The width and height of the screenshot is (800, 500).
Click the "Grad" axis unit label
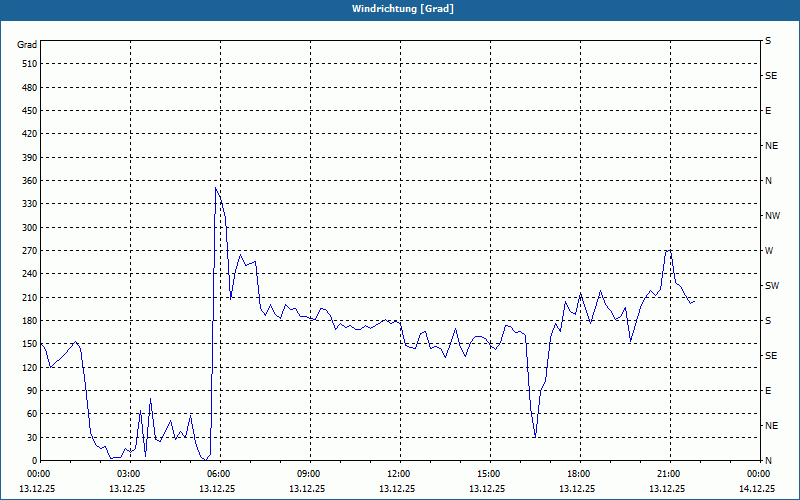pos(27,45)
